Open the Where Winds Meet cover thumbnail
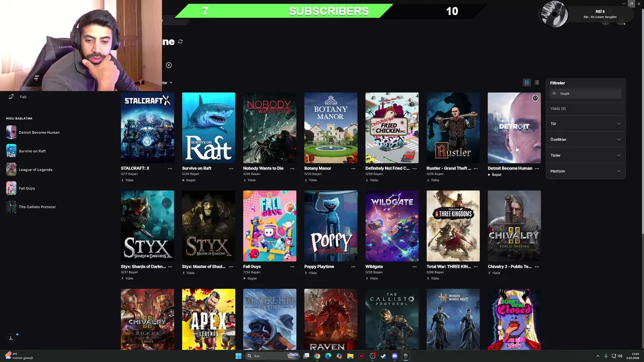 click(453, 319)
